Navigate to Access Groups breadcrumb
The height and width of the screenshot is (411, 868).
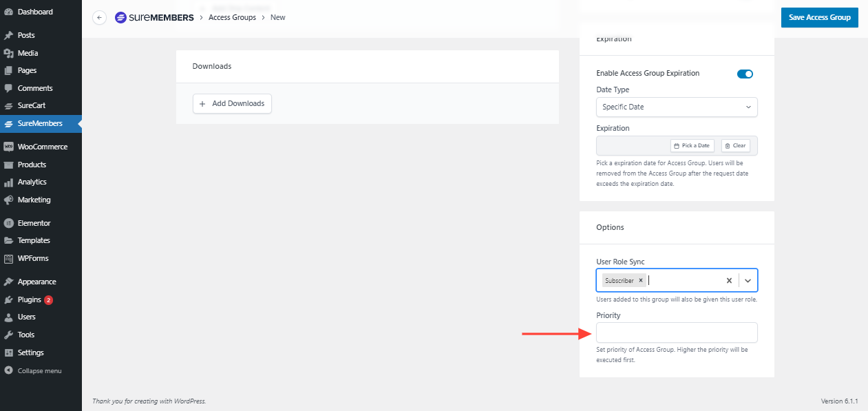232,18
